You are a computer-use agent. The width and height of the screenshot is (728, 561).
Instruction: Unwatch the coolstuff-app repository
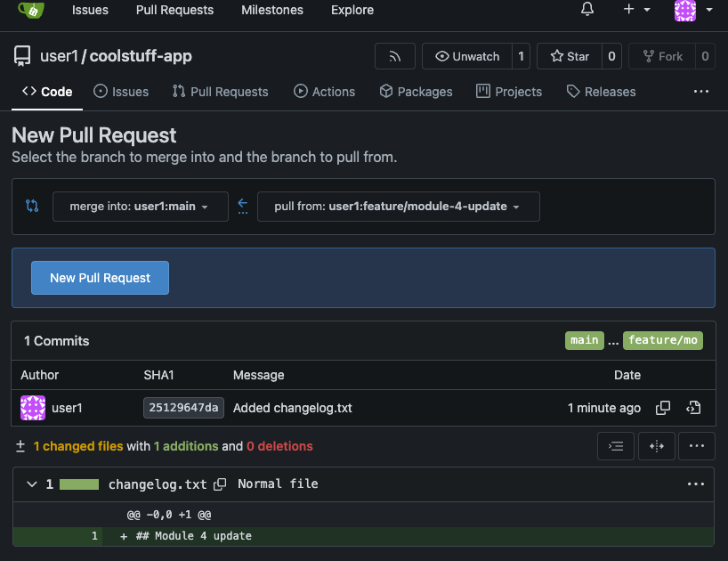[467, 55]
